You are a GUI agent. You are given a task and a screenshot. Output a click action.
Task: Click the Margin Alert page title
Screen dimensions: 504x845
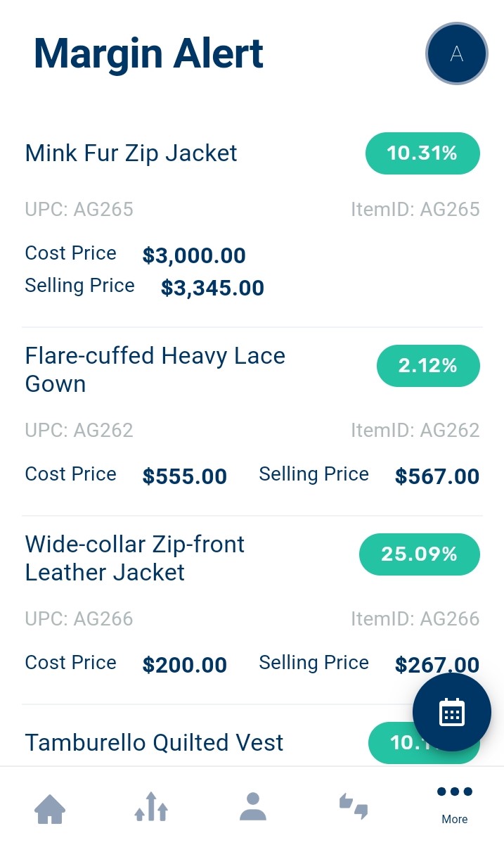pos(148,53)
